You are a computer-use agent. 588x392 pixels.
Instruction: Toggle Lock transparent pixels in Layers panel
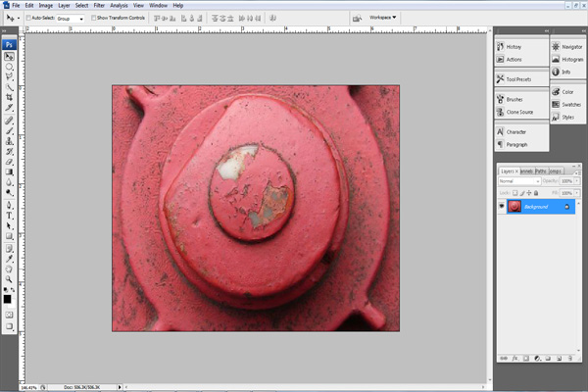(x=514, y=193)
